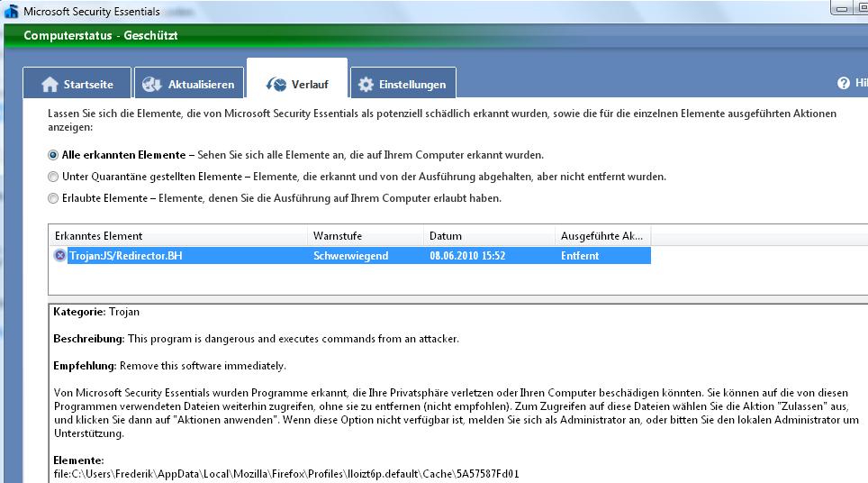Sort by the 'Warnstufe' column header

point(366,236)
